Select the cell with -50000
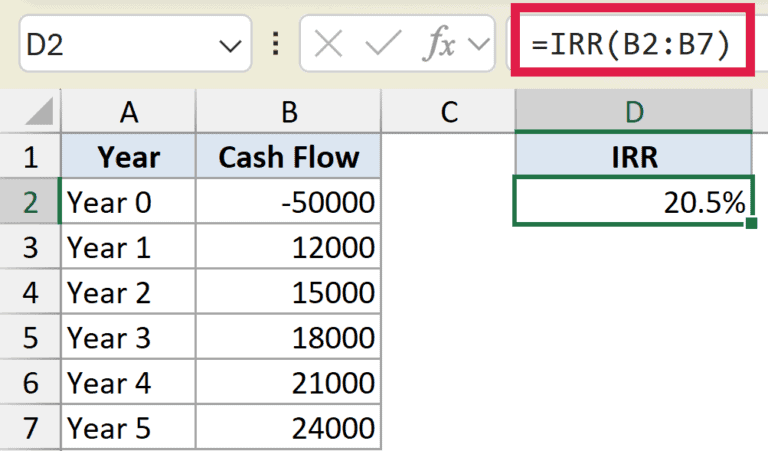This screenshot has width=768, height=451. [288, 201]
